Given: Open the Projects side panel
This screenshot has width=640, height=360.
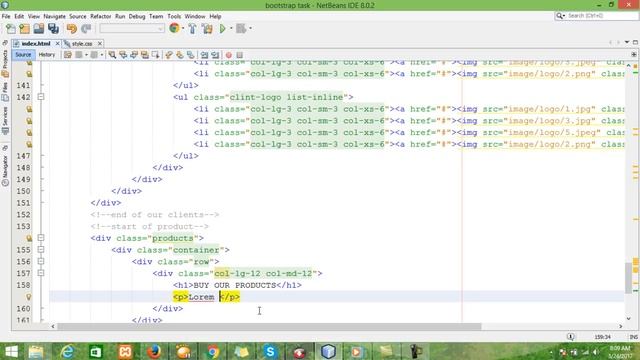Looking at the screenshot, I should (x=5, y=63).
